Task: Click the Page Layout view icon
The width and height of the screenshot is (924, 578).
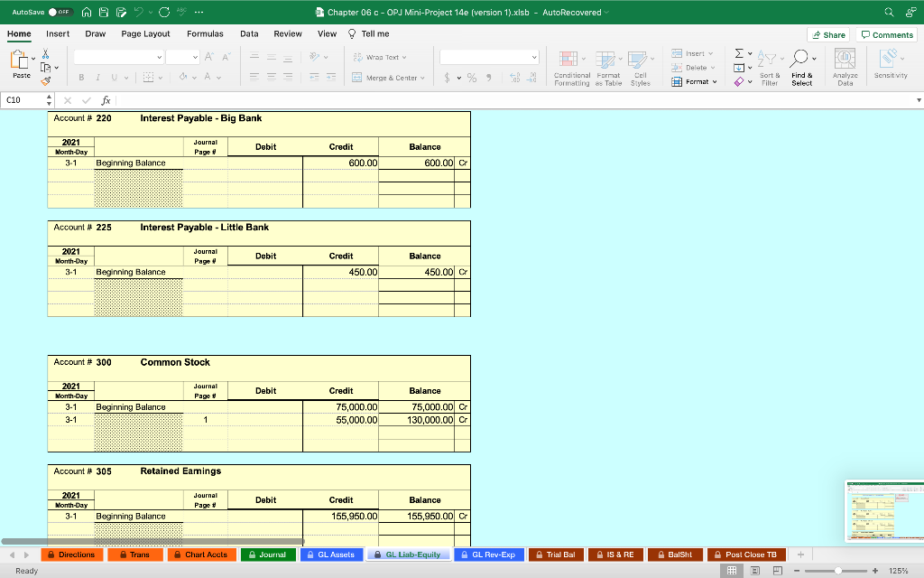Action: (x=755, y=571)
